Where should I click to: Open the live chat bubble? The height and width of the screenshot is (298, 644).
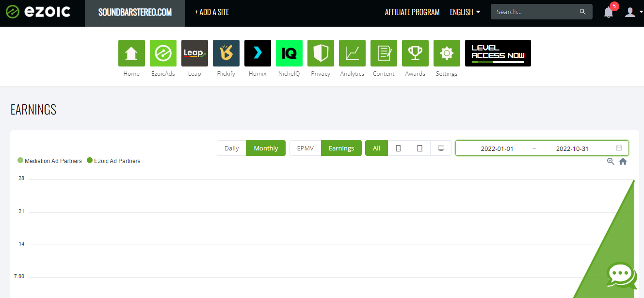[622, 276]
